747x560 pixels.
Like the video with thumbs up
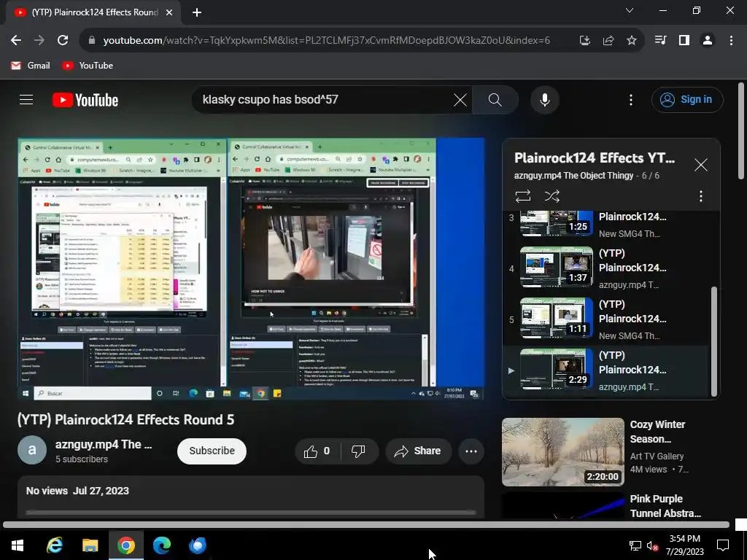tap(318, 451)
